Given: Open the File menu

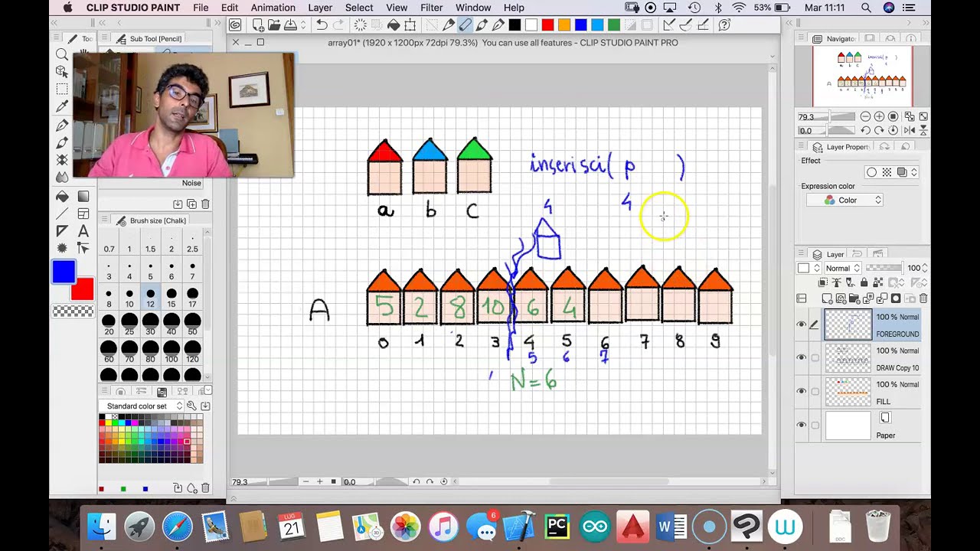Looking at the screenshot, I should coord(201,8).
